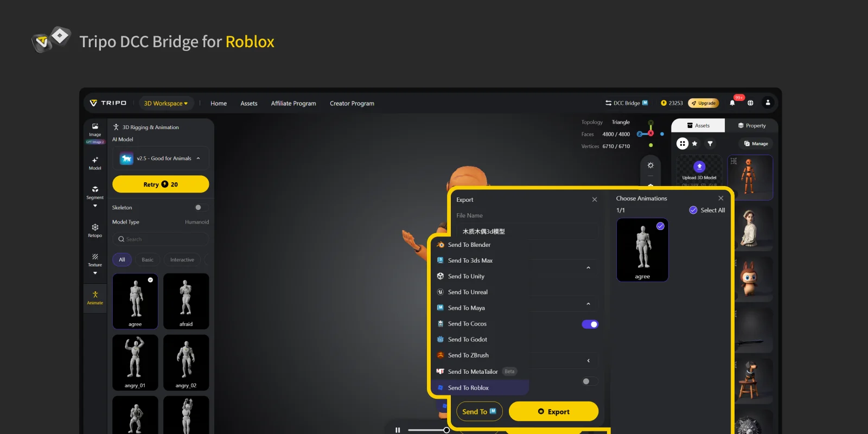Open the Send To dropdown button
Image resolution: width=868 pixels, height=434 pixels.
pos(480,411)
